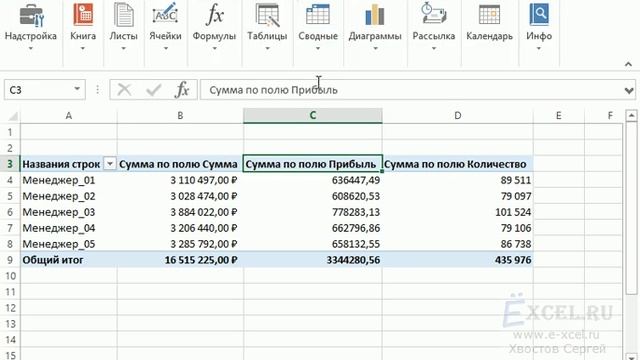Screen dimensions: 640x360
Task: Collapse the ribbon with the chevron
Action: coord(629,64)
